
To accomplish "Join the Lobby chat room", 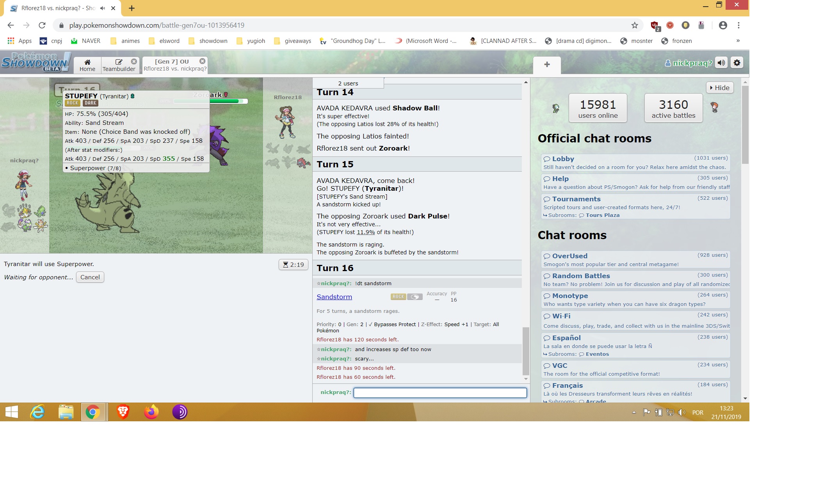I will (563, 159).
